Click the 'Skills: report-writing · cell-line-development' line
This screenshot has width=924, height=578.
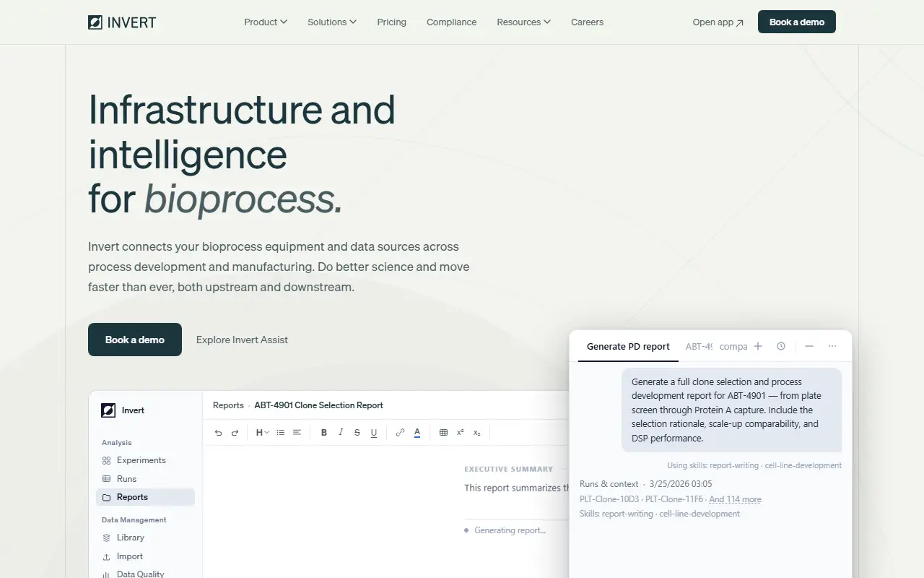660,514
